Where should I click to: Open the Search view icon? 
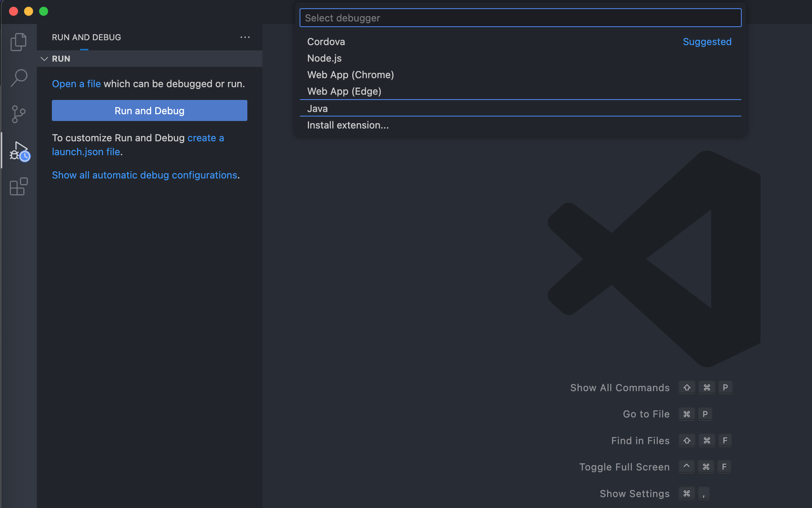pyautogui.click(x=18, y=78)
